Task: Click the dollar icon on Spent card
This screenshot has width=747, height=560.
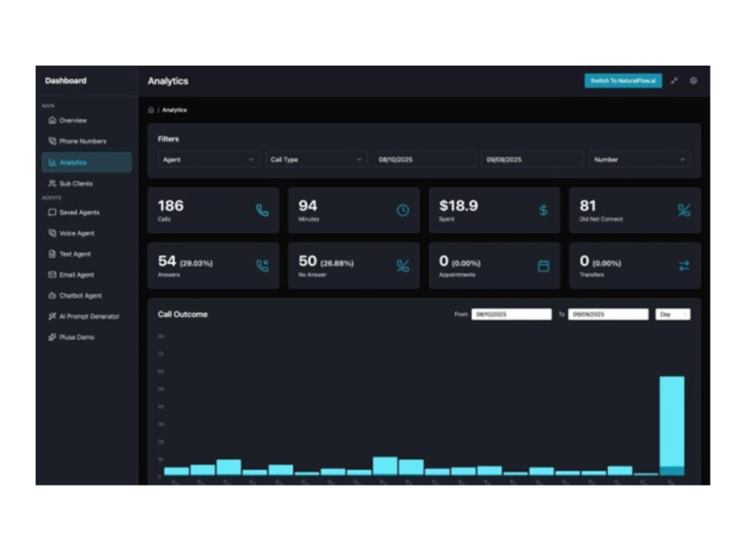Action: pos(543,211)
